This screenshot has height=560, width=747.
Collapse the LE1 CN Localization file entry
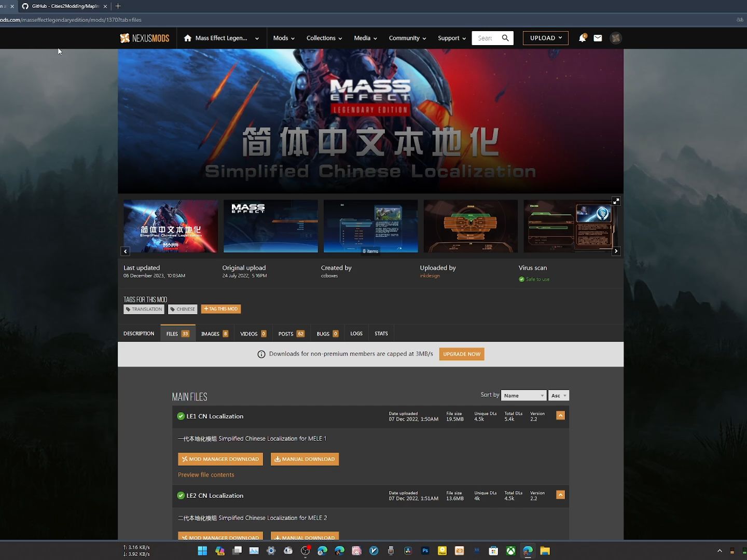pyautogui.click(x=560, y=415)
